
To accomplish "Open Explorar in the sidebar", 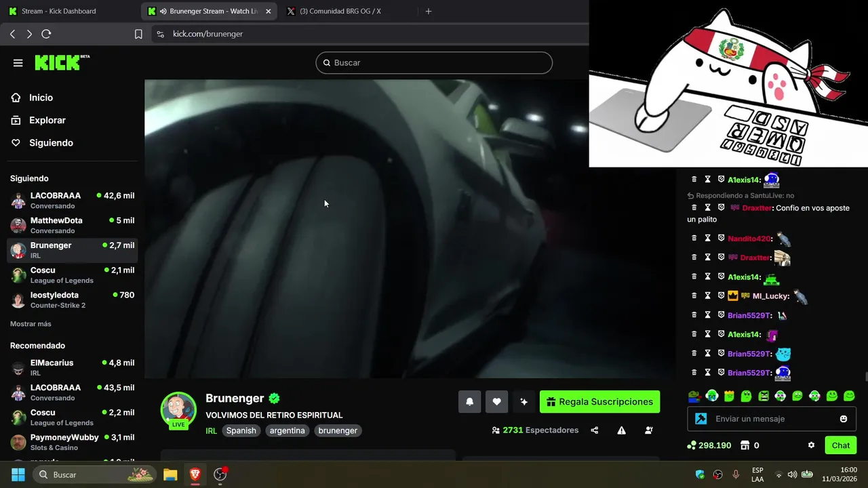I will coord(47,120).
